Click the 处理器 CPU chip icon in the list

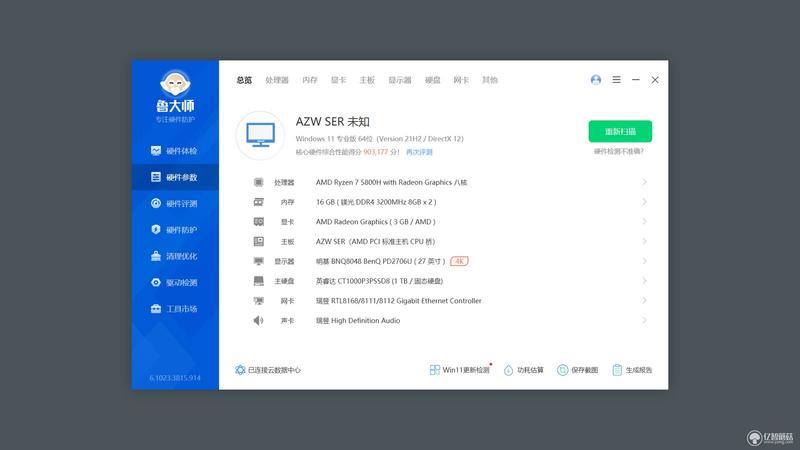(x=259, y=182)
